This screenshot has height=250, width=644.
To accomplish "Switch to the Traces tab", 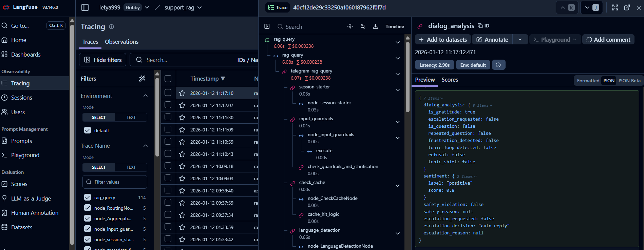I will 90,42.
